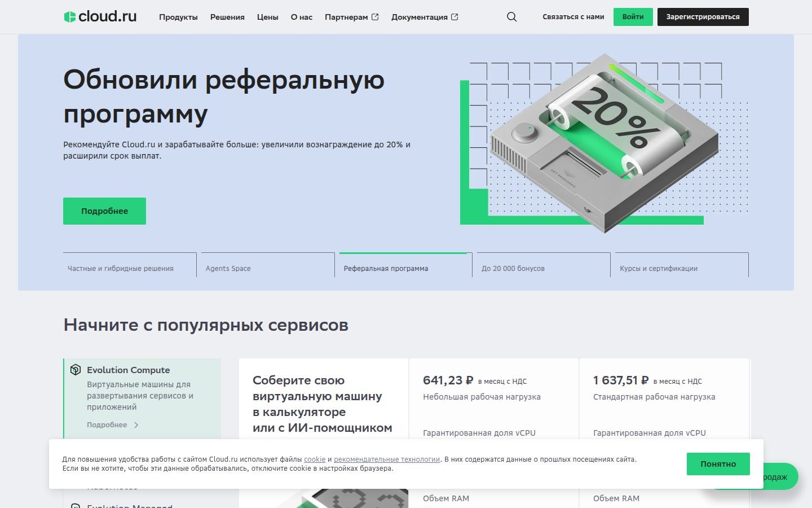Accept cookies with Понятно button

tap(718, 464)
